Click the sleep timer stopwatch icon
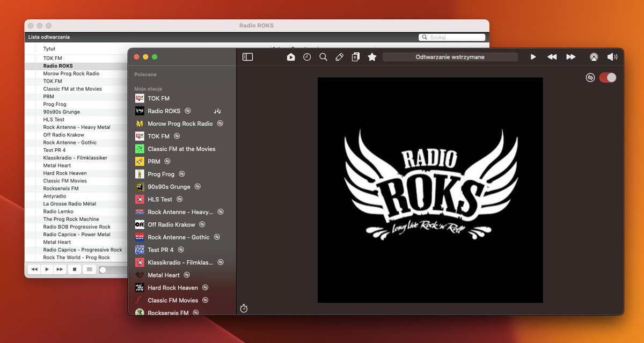The height and width of the screenshot is (343, 644). pyautogui.click(x=244, y=309)
